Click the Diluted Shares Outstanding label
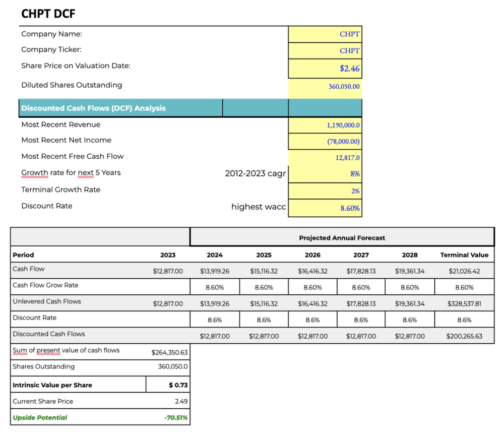The image size is (504, 433). (72, 85)
